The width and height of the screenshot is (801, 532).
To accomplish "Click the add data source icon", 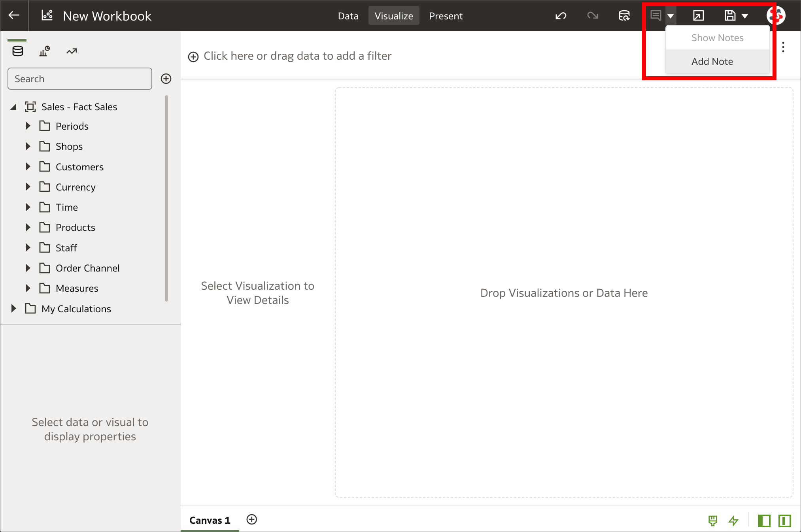I will click(165, 78).
